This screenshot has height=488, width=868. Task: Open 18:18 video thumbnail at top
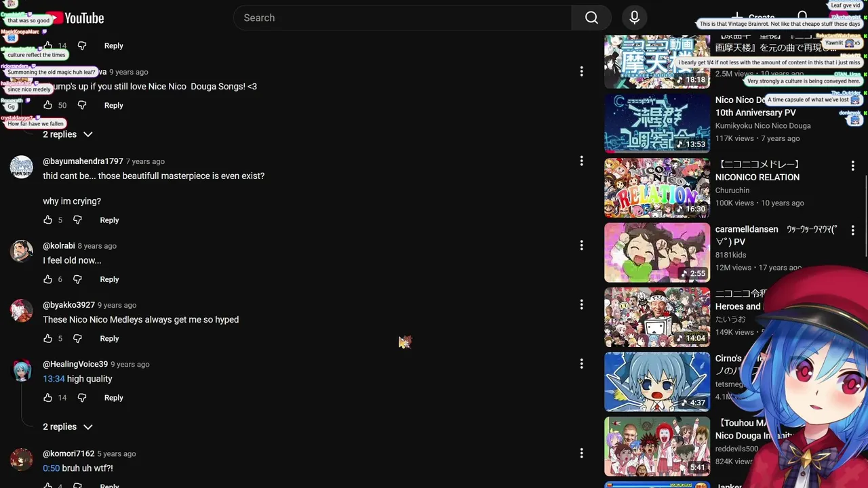[657, 62]
